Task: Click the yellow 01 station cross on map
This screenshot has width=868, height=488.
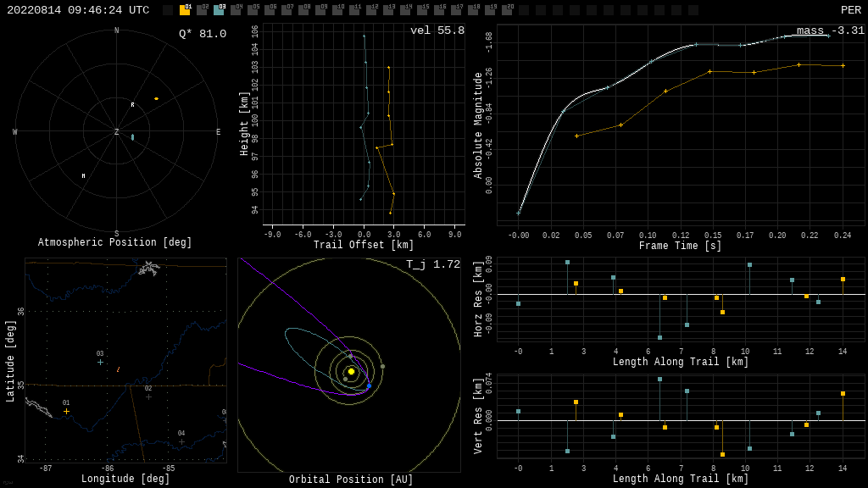Action: 66,411
